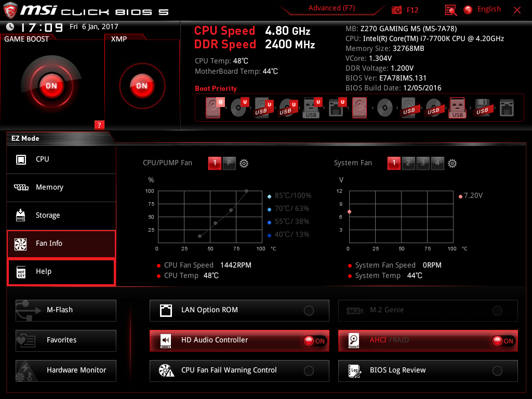Image resolution: width=532 pixels, height=399 pixels.
Task: Open the Memory section
Action: click(61, 188)
